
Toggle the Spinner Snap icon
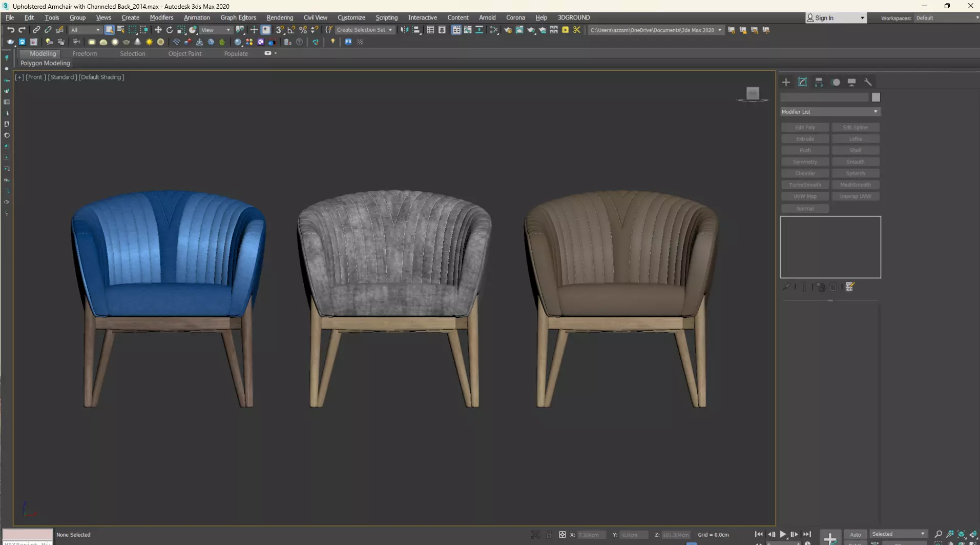[315, 30]
